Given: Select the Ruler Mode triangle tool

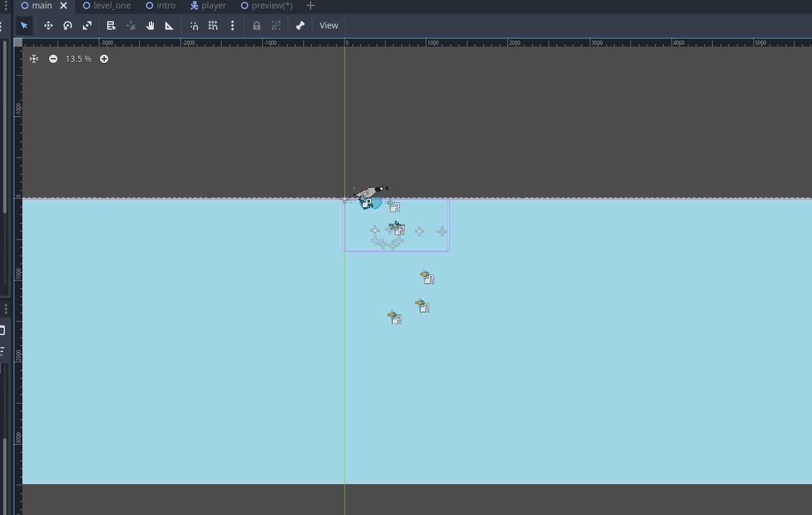Looking at the screenshot, I should [170, 25].
